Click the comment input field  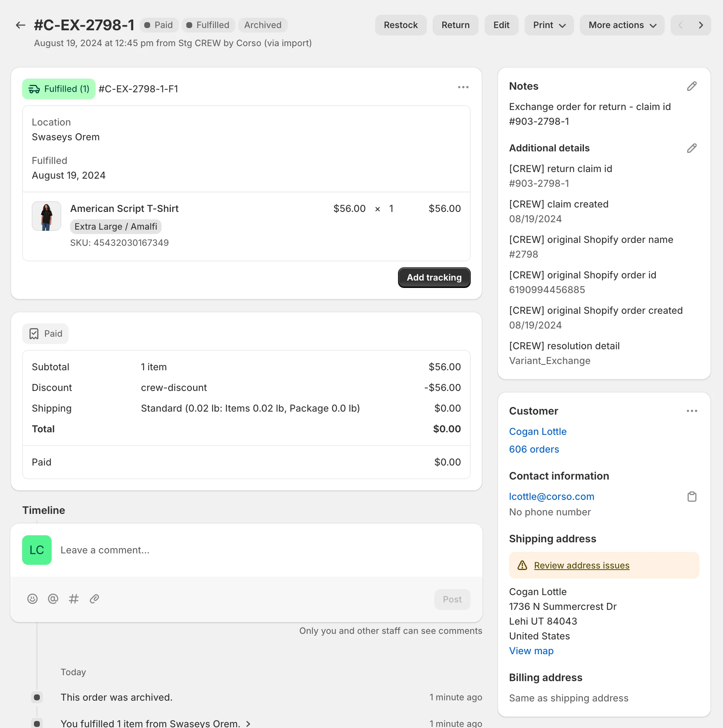(226, 550)
